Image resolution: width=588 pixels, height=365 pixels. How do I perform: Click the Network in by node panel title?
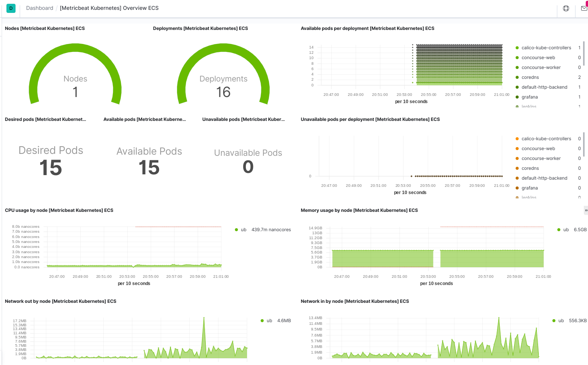(x=355, y=301)
